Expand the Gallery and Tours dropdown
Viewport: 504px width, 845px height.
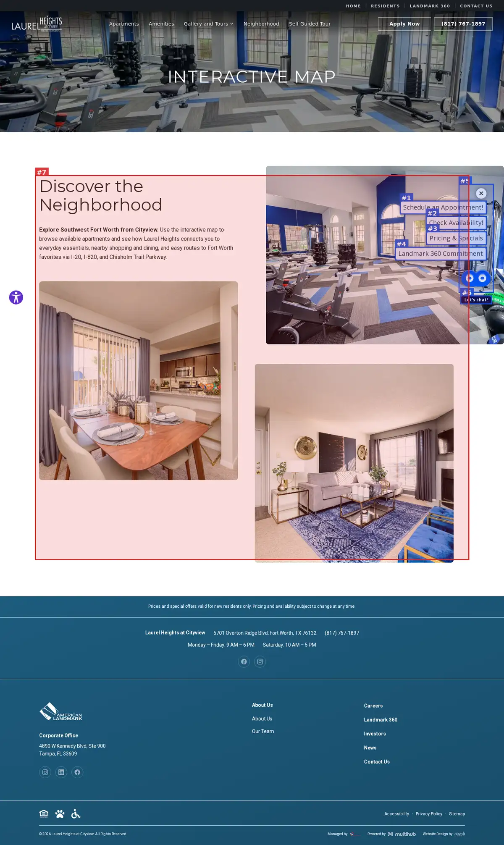[208, 24]
